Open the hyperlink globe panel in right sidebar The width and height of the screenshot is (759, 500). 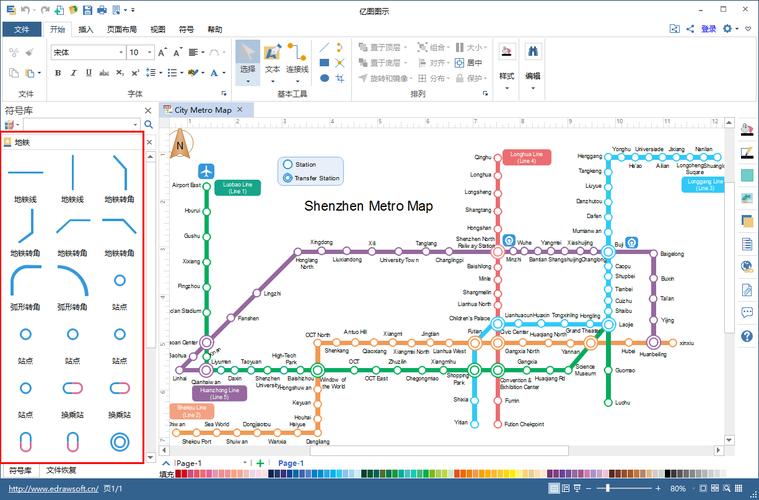(747, 266)
